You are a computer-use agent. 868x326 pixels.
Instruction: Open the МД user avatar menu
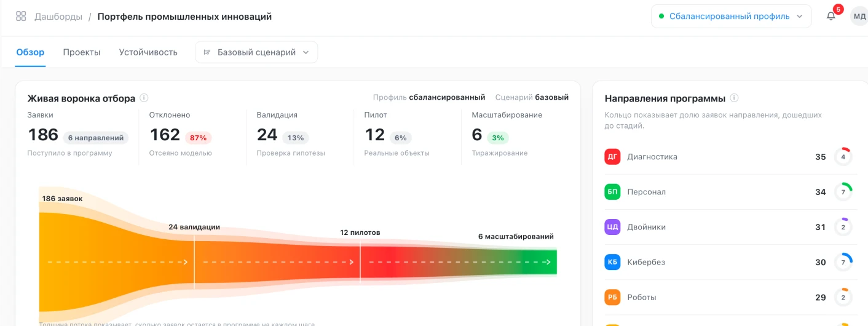coord(859,17)
